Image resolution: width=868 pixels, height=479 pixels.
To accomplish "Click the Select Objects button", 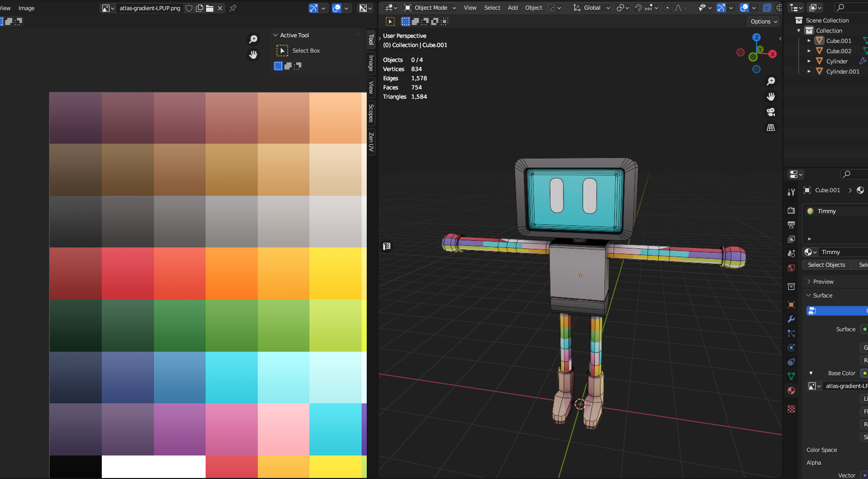I will [x=826, y=265].
